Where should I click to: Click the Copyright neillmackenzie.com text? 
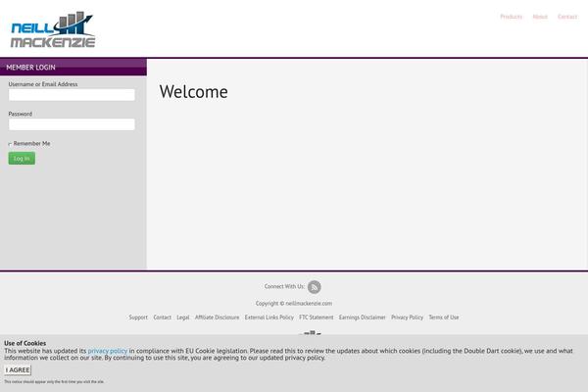pyautogui.click(x=294, y=304)
